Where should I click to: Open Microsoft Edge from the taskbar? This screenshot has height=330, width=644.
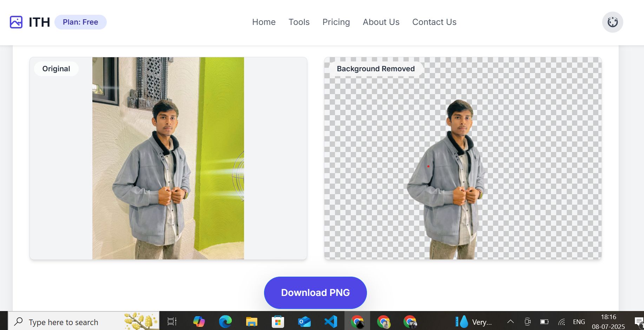(225, 322)
